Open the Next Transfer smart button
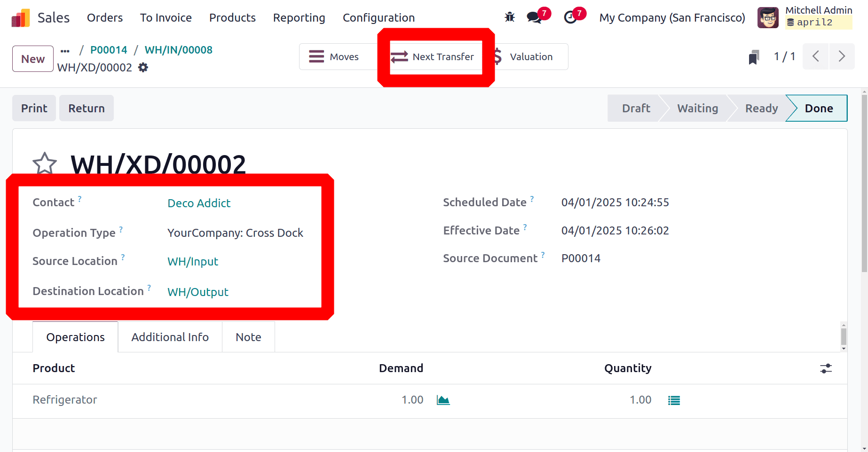This screenshot has height=452, width=868. click(x=436, y=57)
